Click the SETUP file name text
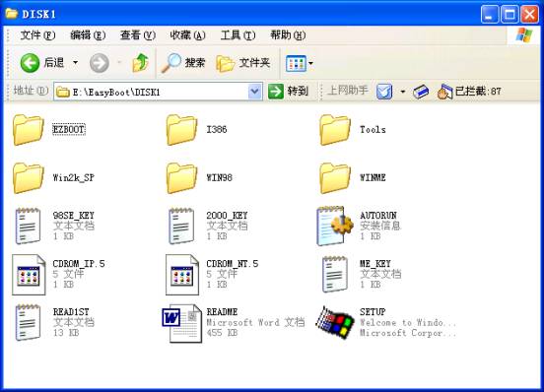Image resolution: width=544 pixels, height=392 pixels. pos(373,312)
